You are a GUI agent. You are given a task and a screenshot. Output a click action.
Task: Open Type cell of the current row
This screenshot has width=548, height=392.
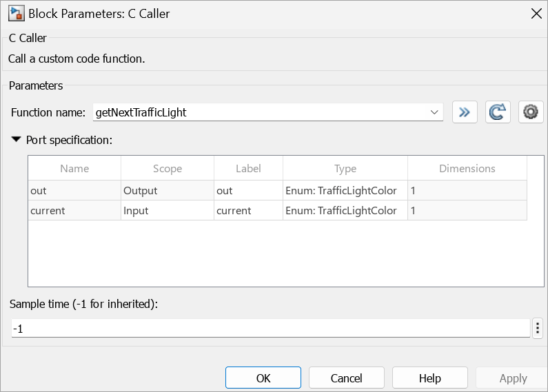[x=345, y=211]
